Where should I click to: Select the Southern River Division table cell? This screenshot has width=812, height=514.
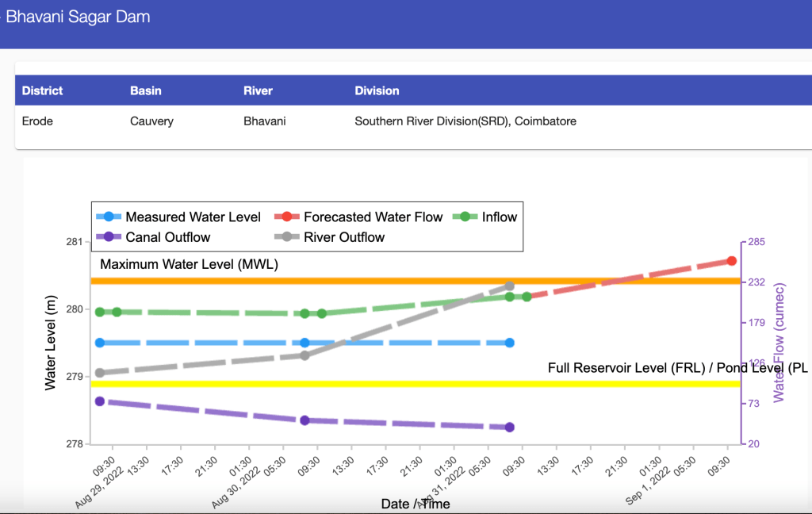click(465, 121)
